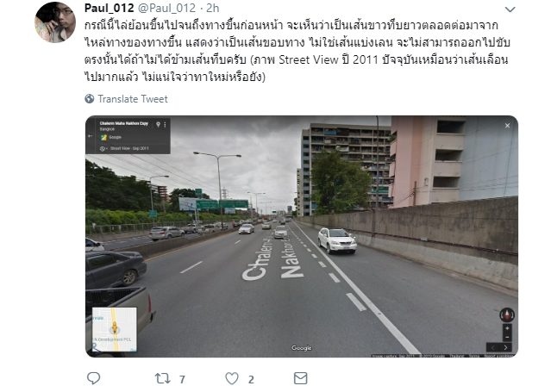Expand the Street View date history clock

click(103, 148)
